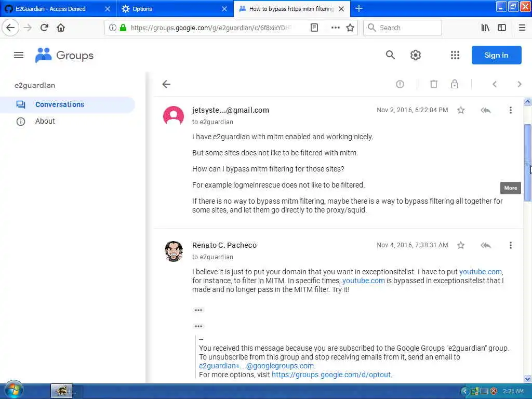Screen dimensions: 532x399
Task: Open the Windows Start button
Action: pos(14,390)
